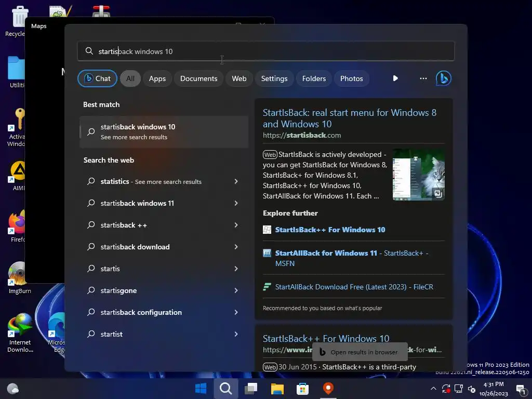Open second result StartIsBack++ For Windows 10
This screenshot has width=532, height=399.
[326, 338]
